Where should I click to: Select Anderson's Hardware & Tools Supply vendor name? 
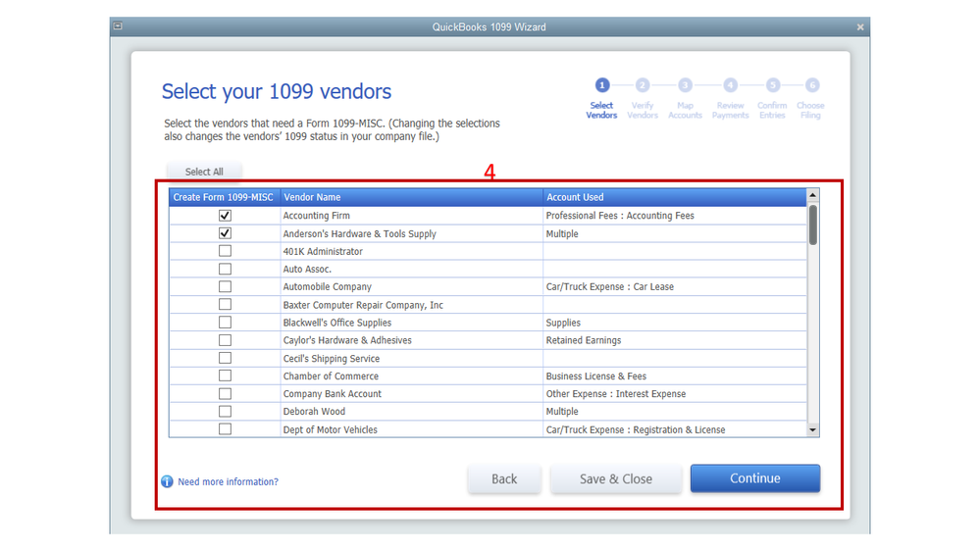coord(359,233)
